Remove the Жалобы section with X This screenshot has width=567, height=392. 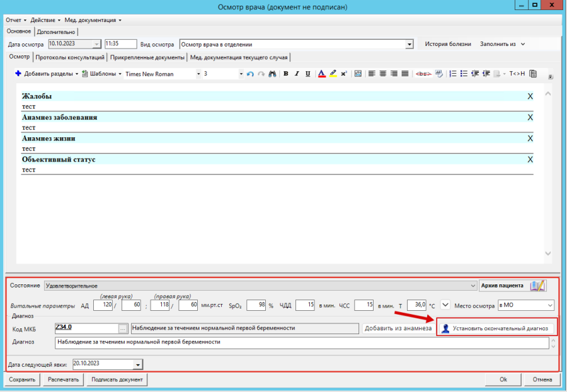click(530, 96)
